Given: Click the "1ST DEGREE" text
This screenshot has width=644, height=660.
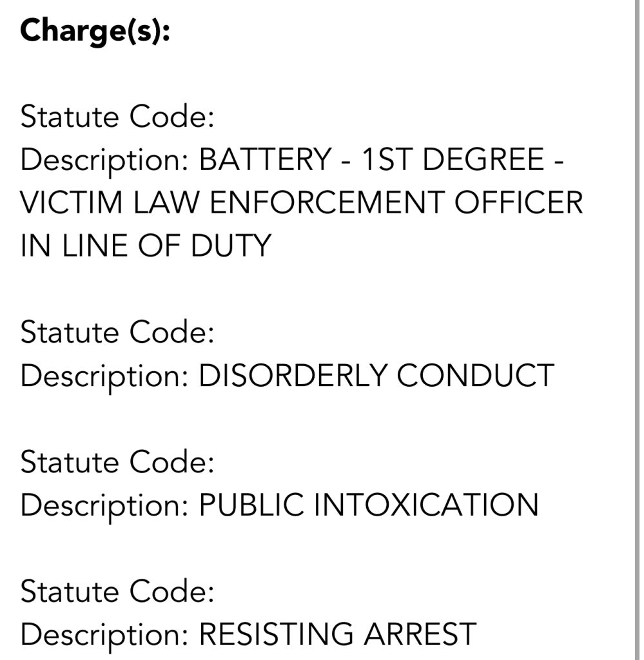Looking at the screenshot, I should pyautogui.click(x=453, y=160).
